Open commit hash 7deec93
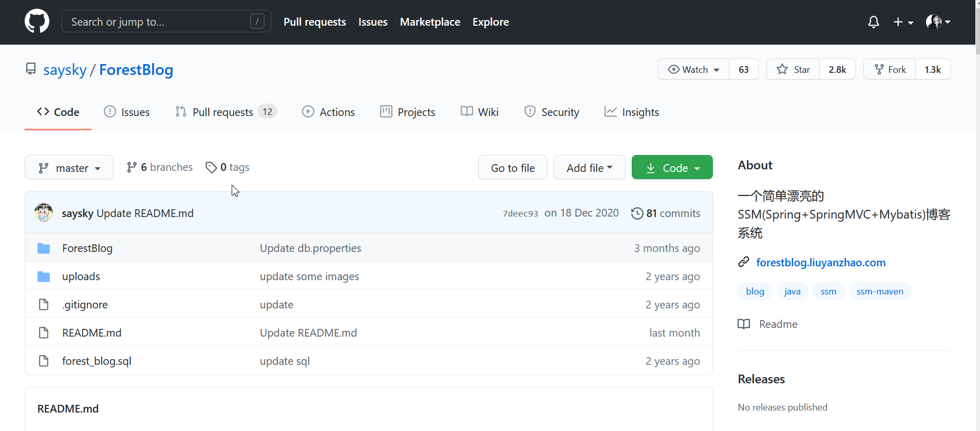This screenshot has height=431, width=980. point(520,213)
